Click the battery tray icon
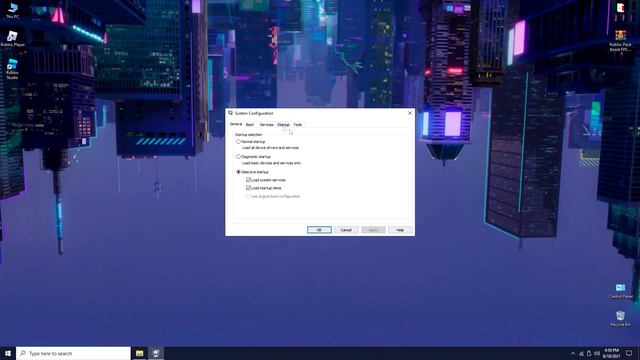 [x=589, y=353]
